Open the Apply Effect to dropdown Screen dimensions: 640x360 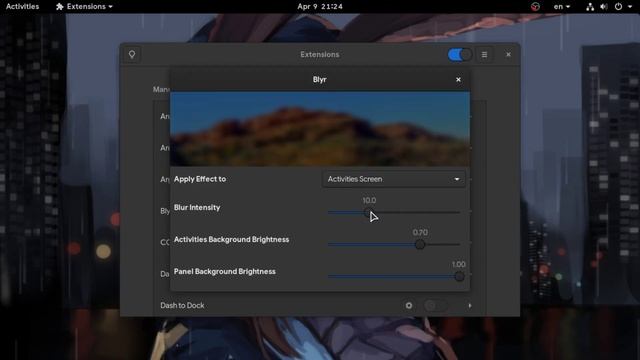[393, 179]
